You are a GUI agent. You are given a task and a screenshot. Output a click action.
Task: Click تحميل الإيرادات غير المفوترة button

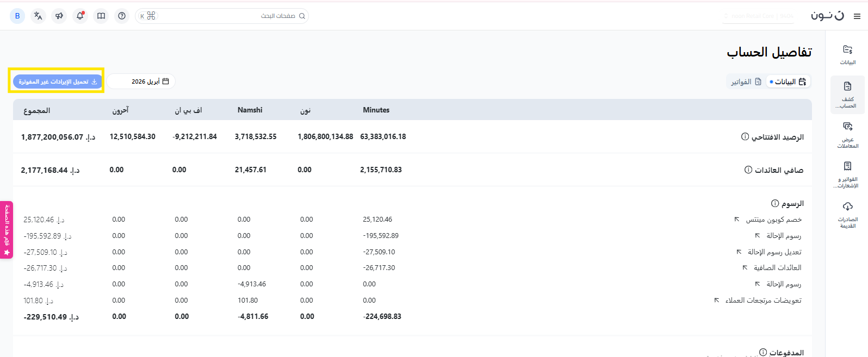pyautogui.click(x=57, y=82)
